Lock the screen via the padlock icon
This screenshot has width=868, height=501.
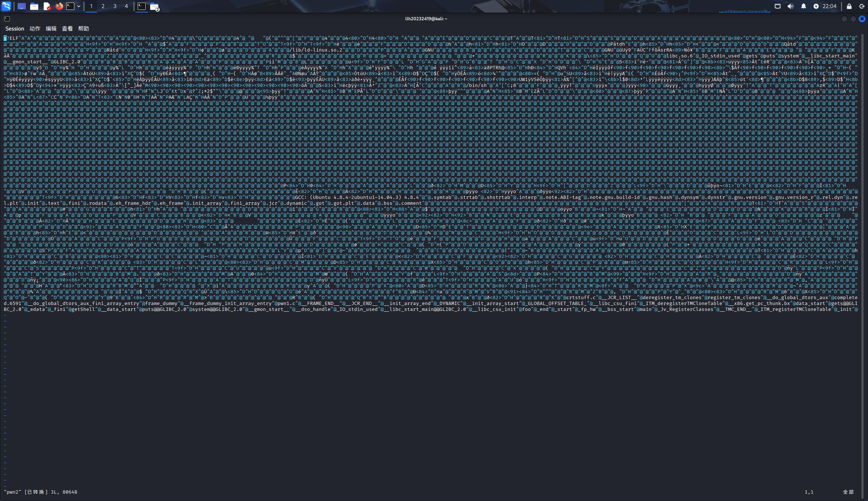849,6
